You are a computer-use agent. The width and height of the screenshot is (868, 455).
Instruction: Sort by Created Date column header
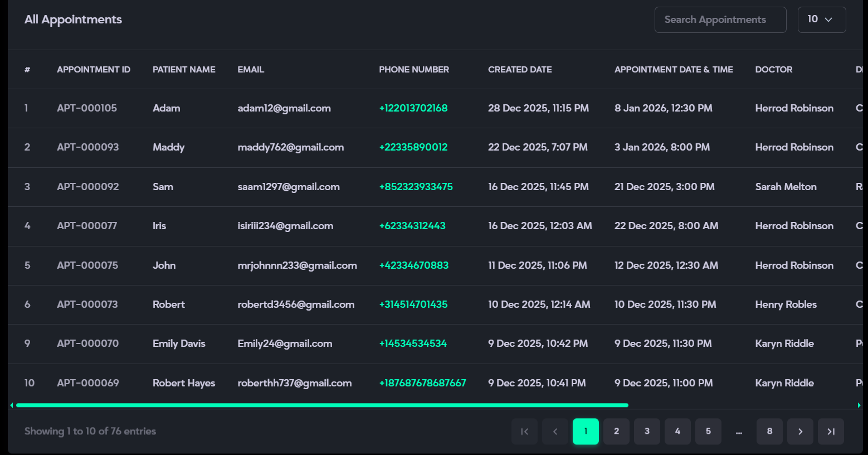point(520,70)
